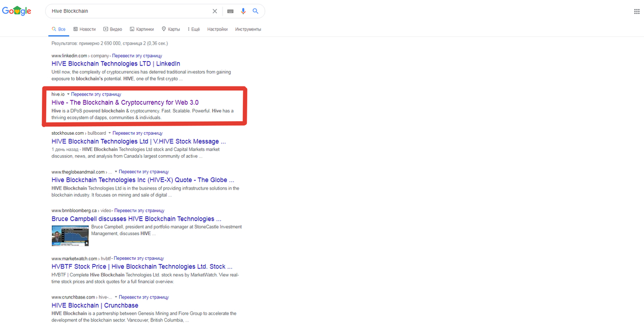Screen dimensions: 644x327
Task: Click the snippet starting 'Hive is a DPoS powered'
Action: click(143, 114)
